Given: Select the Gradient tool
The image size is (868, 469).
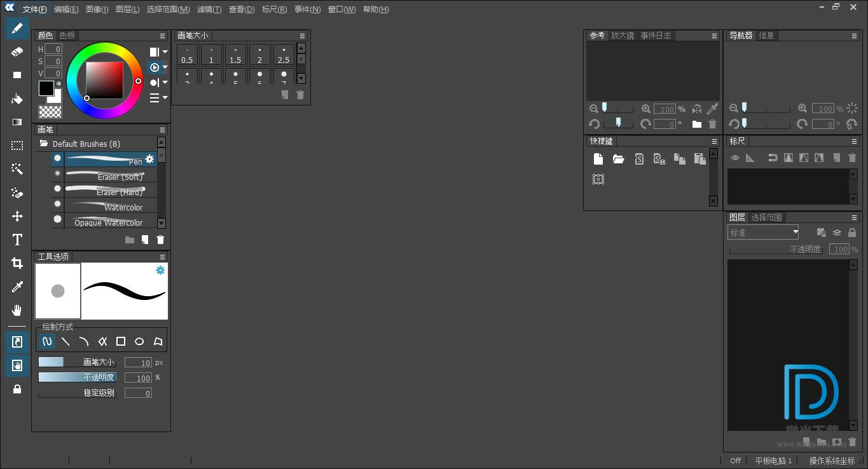Looking at the screenshot, I should click(17, 122).
